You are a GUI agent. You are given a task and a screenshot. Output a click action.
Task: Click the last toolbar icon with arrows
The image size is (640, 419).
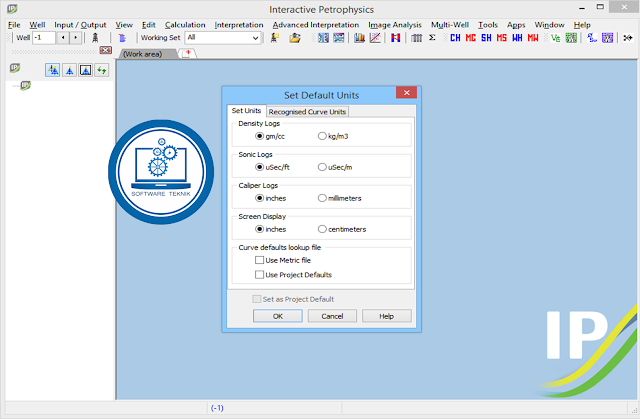coord(628,38)
